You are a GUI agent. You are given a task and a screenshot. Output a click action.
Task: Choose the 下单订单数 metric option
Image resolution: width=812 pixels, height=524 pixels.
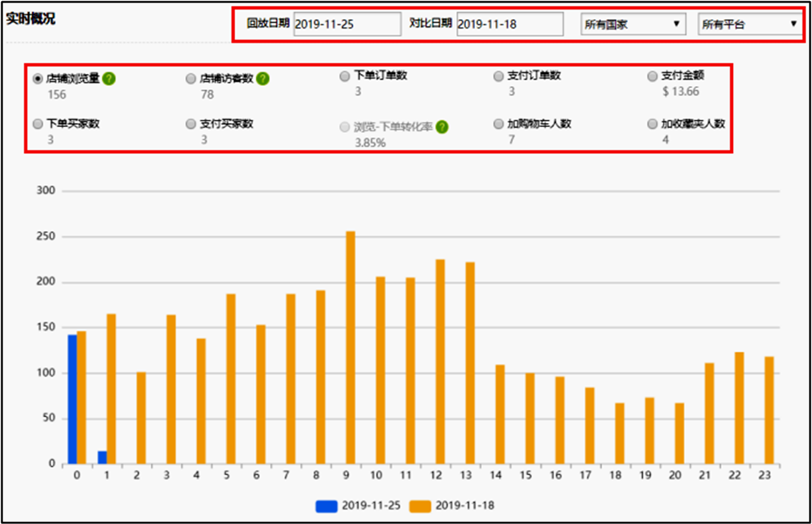[x=345, y=76]
